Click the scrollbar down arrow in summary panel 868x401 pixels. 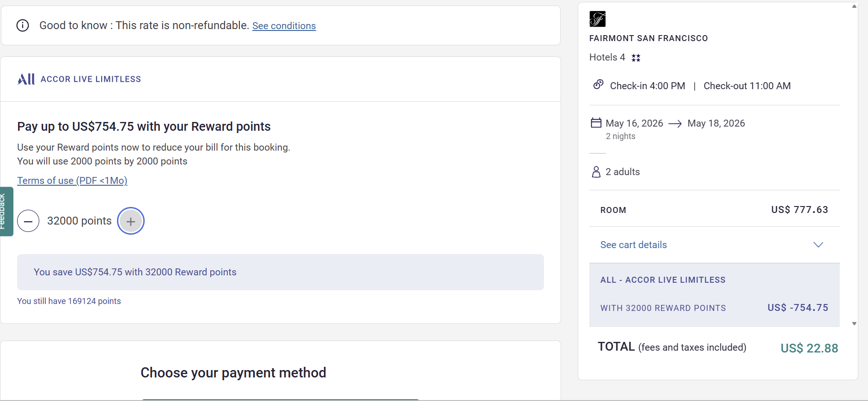pos(854,323)
